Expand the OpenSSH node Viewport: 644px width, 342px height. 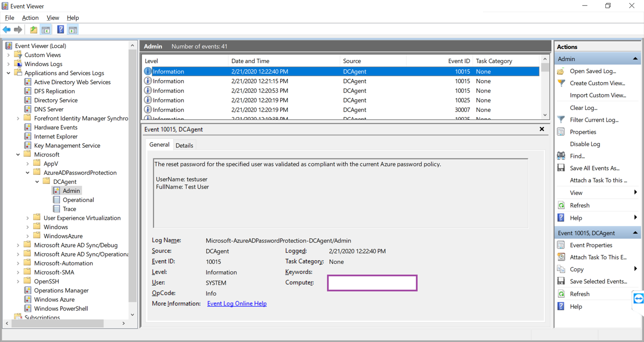pyautogui.click(x=18, y=282)
